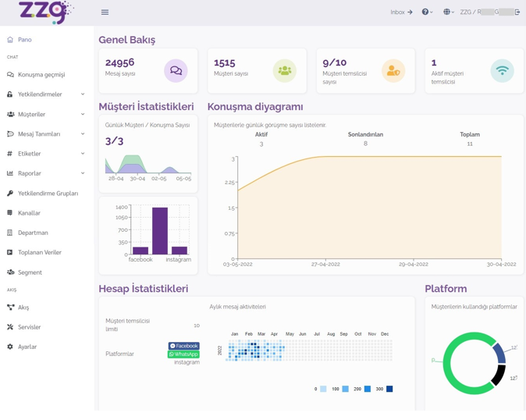The width and height of the screenshot is (526, 420).
Task: Click the Toplam count 11
Action: (x=470, y=144)
